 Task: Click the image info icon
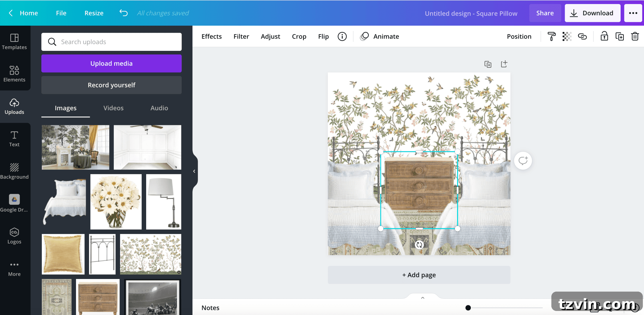pyautogui.click(x=342, y=37)
